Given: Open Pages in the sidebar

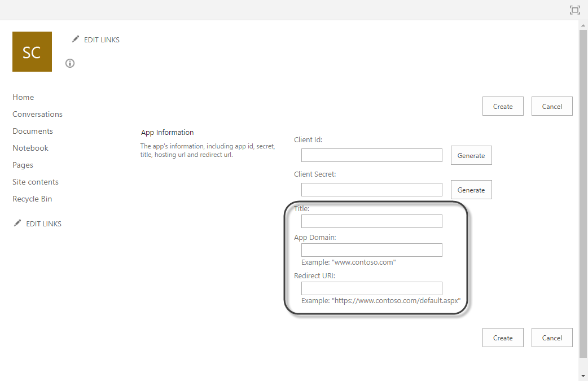Looking at the screenshot, I should point(23,165).
